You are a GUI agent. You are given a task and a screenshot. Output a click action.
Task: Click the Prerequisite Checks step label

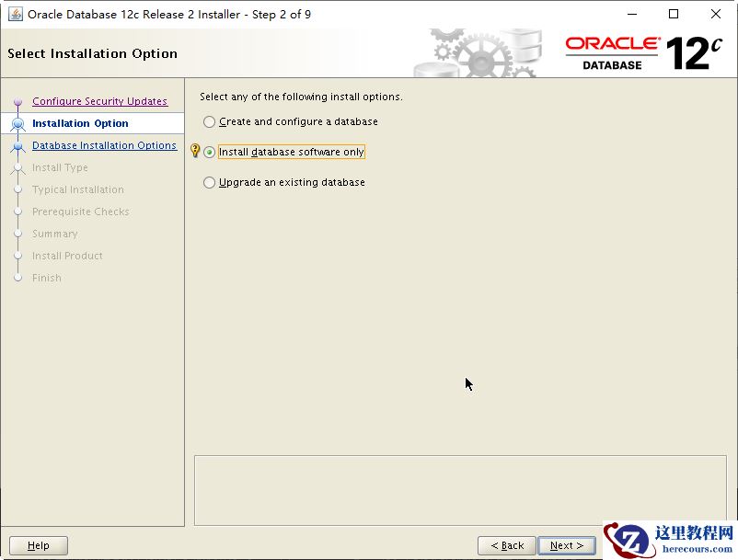tap(80, 211)
